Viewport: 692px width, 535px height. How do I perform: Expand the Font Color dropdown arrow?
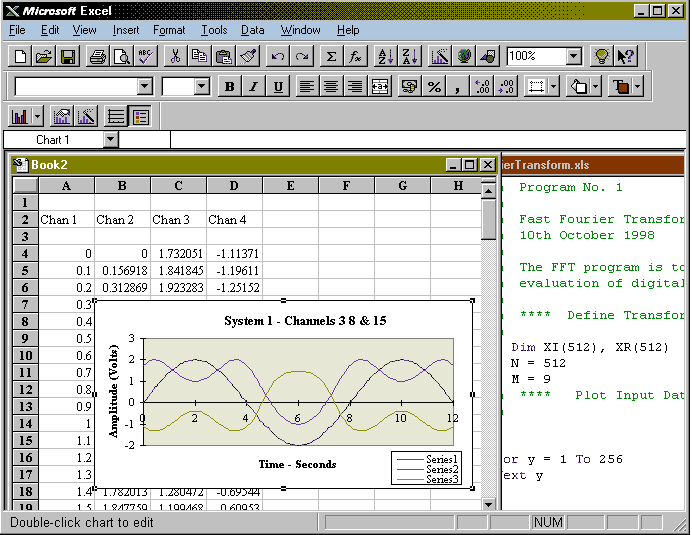(637, 87)
